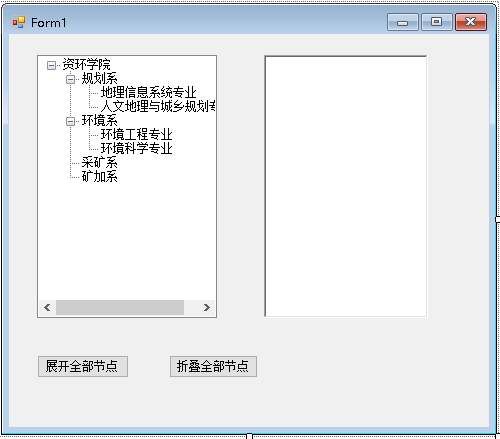The width and height of the screenshot is (500, 439).
Task: Collapse the 规划系 tree node
Action: point(70,79)
